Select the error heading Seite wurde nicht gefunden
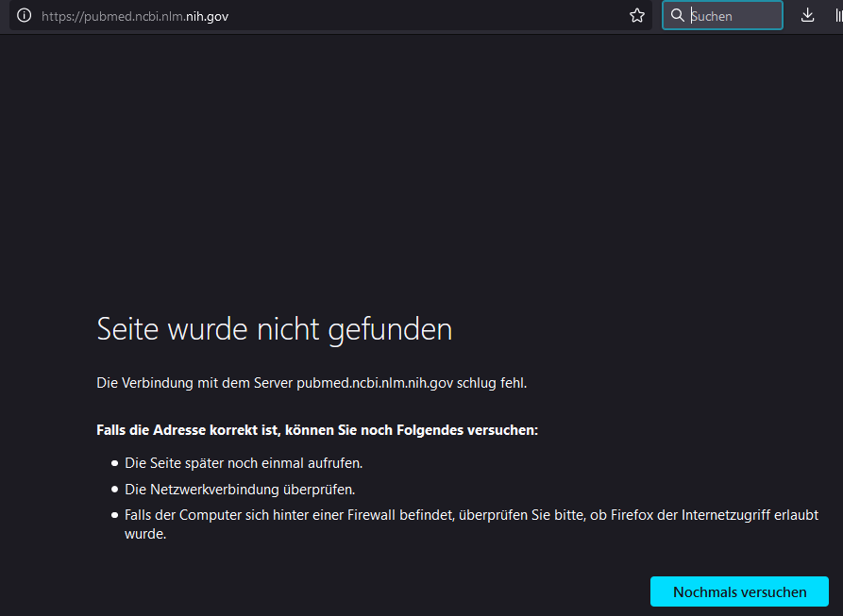The width and height of the screenshot is (843, 616). (x=274, y=329)
